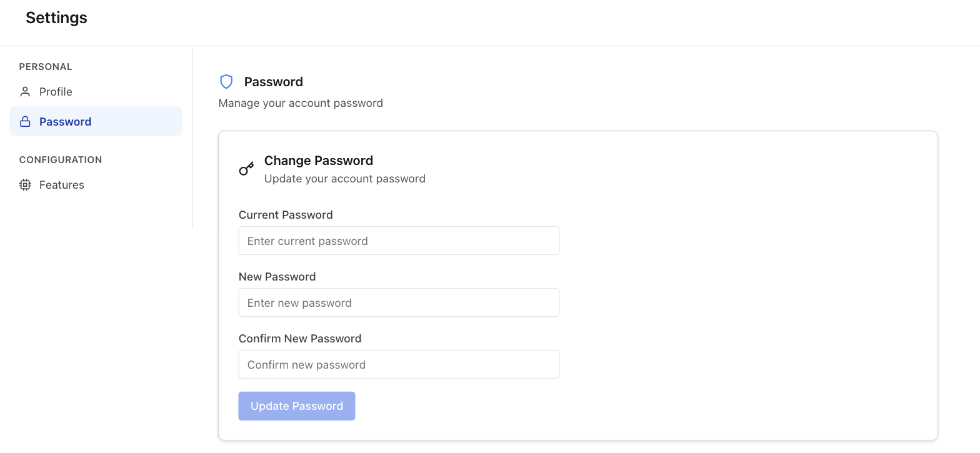This screenshot has height=453, width=980.
Task: Click the CONFIGURATION section header
Action: 61,160
